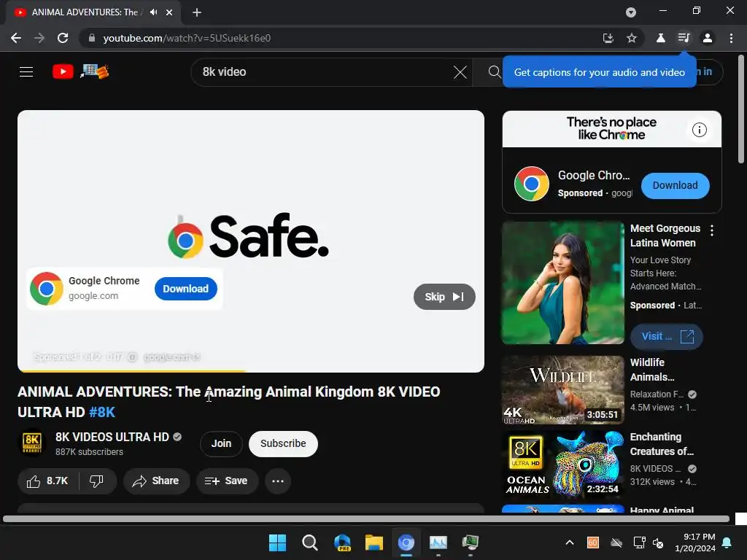Close the ANIMAL ADVENTURES tab

[169, 12]
